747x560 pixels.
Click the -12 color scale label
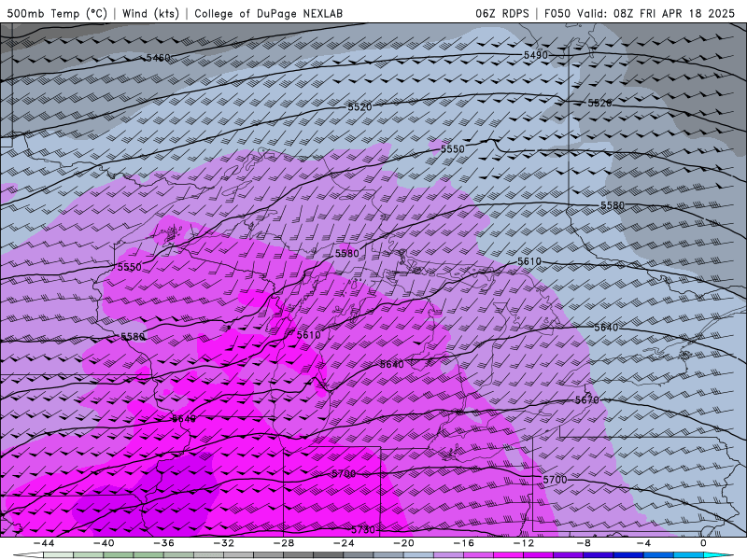[524, 543]
